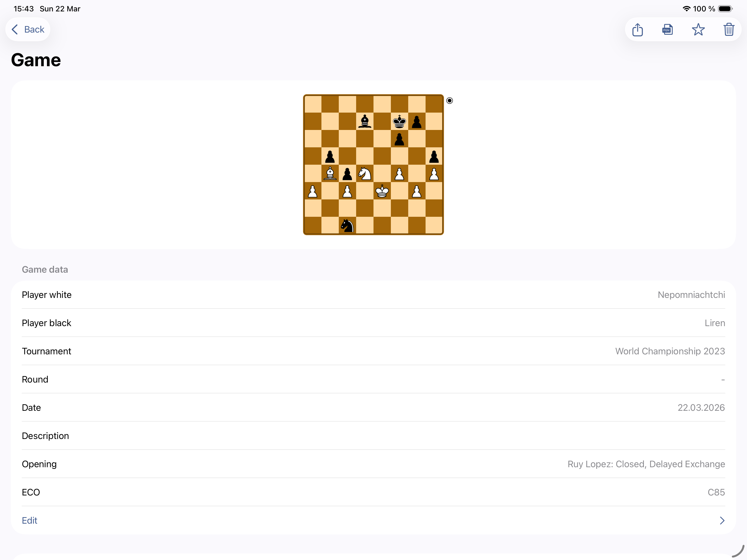The width and height of the screenshot is (747, 560).
Task: Click the white king on the board
Action: (382, 191)
